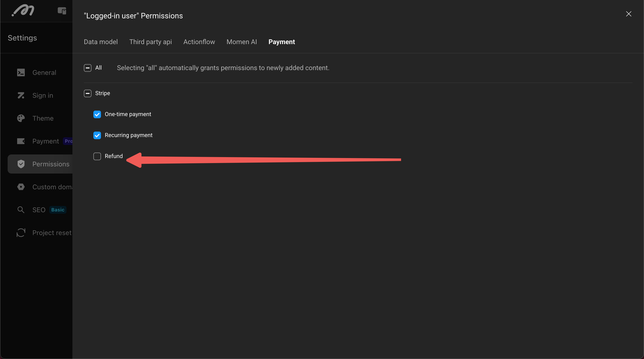Screen dimensions: 644x359
Task: Select the General settings icon in sidebar
Action: coord(21,72)
